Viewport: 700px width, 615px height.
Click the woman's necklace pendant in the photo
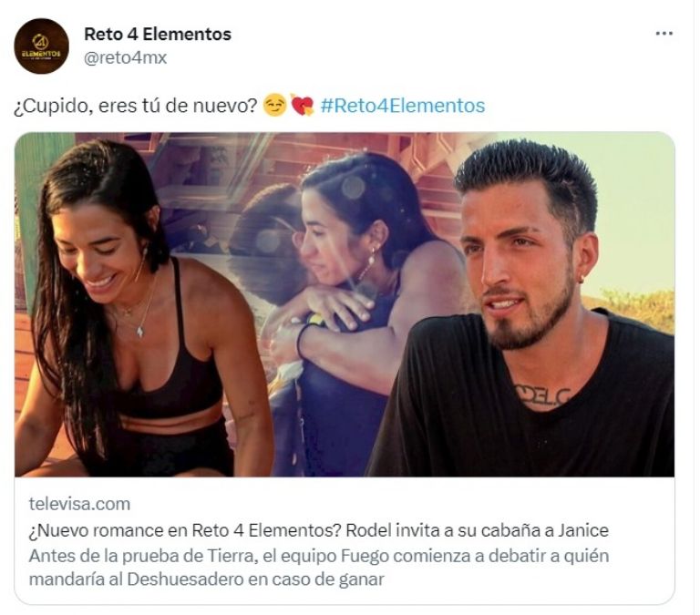[139, 332]
